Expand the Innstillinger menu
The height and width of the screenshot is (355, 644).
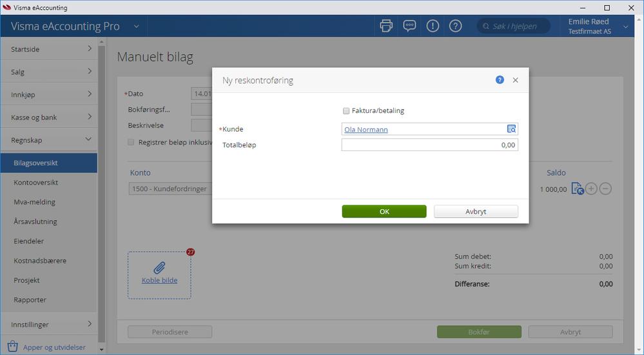[x=49, y=324]
